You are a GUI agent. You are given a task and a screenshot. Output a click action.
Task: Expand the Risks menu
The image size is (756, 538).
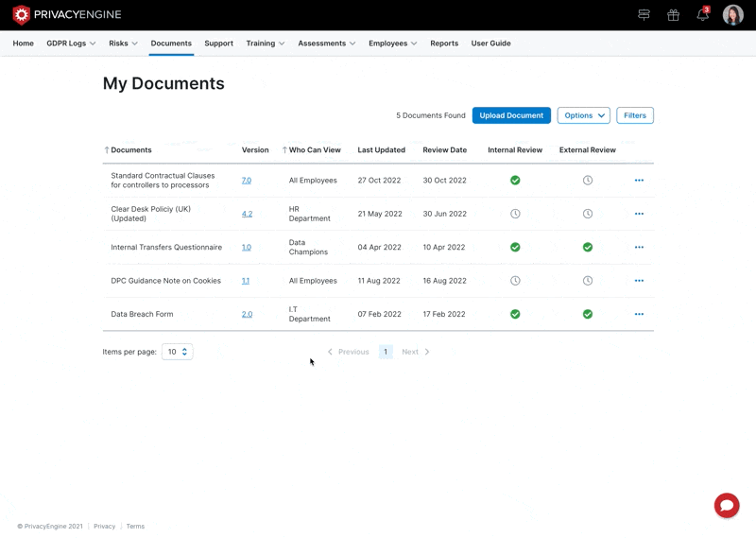pos(123,43)
